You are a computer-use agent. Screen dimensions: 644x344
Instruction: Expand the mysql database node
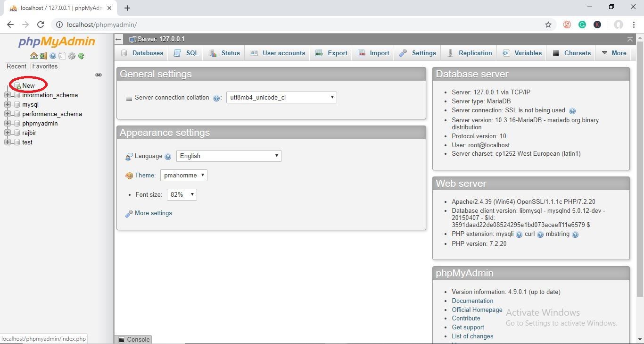7,104
